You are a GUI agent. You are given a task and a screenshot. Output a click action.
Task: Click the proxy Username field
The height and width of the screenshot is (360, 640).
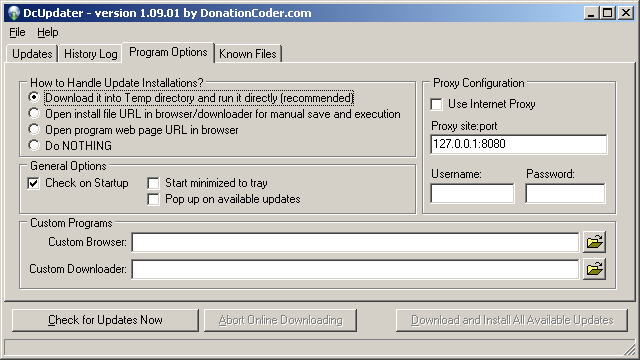tap(472, 193)
